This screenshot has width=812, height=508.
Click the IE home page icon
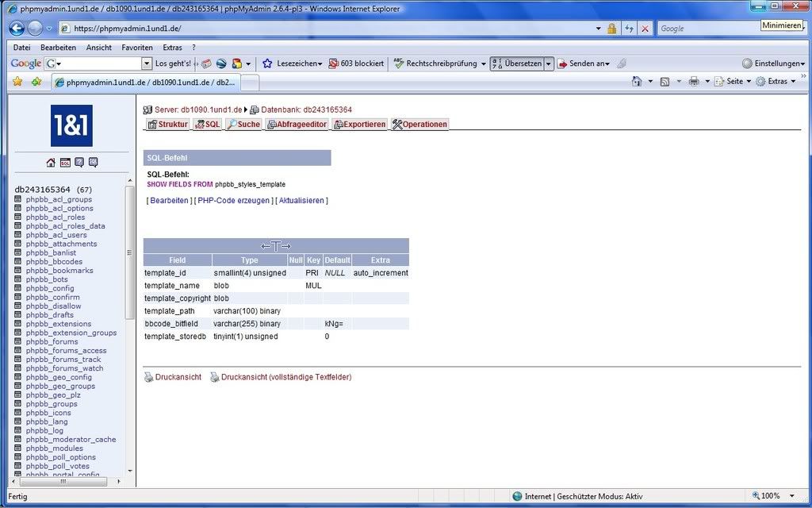click(x=637, y=82)
